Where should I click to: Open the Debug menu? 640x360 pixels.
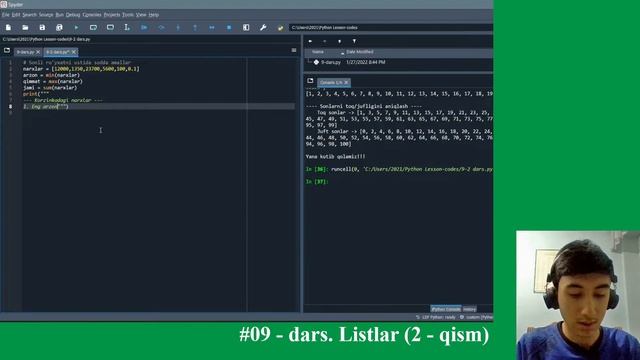pyautogui.click(x=73, y=15)
